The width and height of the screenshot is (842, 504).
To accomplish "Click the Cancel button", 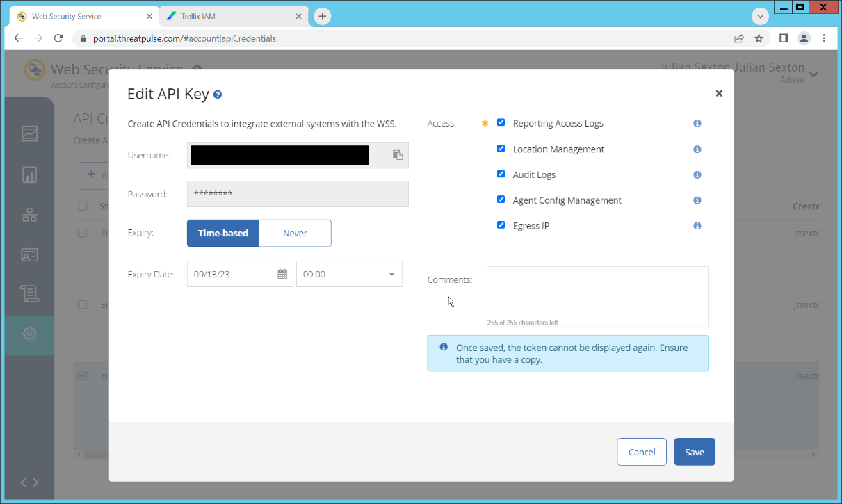I will click(x=641, y=452).
